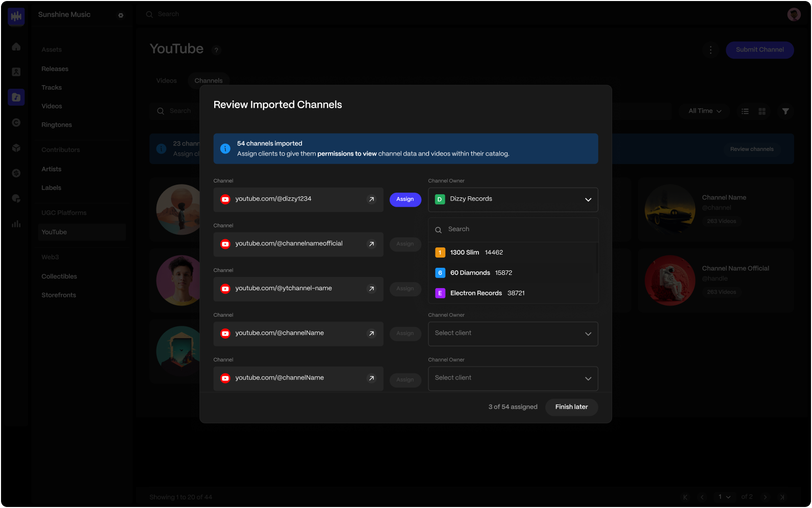812x508 pixels.
Task: Open the copyright icon in left rail
Action: point(16,122)
